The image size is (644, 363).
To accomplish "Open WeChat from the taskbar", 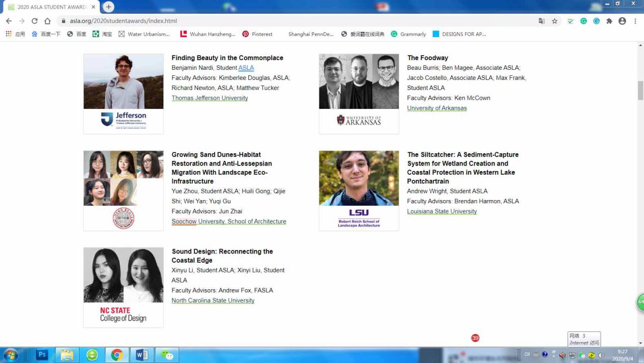I will (166, 355).
